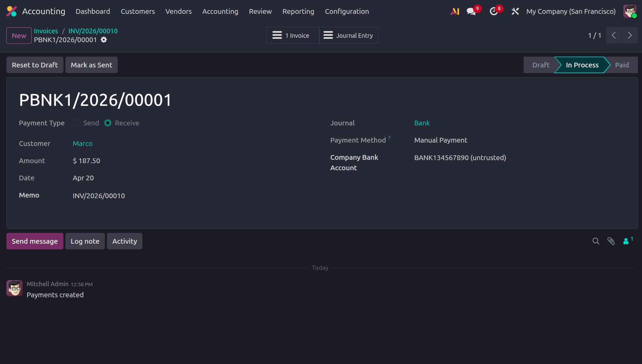
Task: Open the Reporting menu
Action: (x=298, y=11)
